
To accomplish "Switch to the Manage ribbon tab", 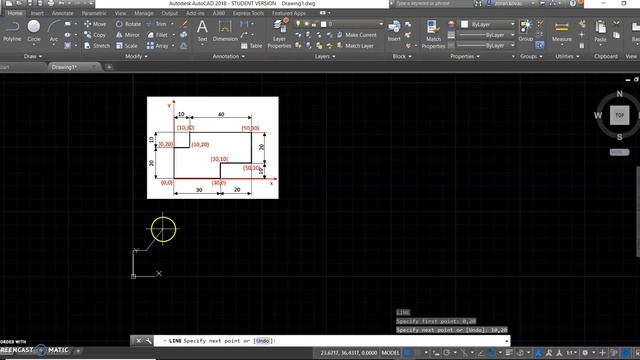I will click(x=144, y=13).
